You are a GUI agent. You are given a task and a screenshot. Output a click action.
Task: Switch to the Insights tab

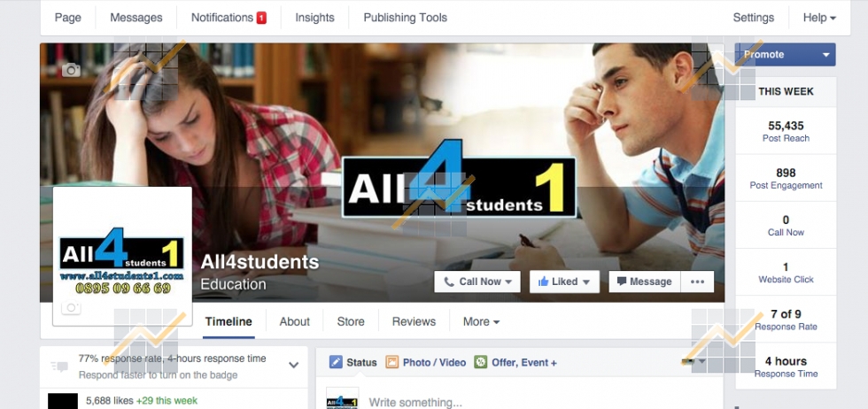click(314, 18)
